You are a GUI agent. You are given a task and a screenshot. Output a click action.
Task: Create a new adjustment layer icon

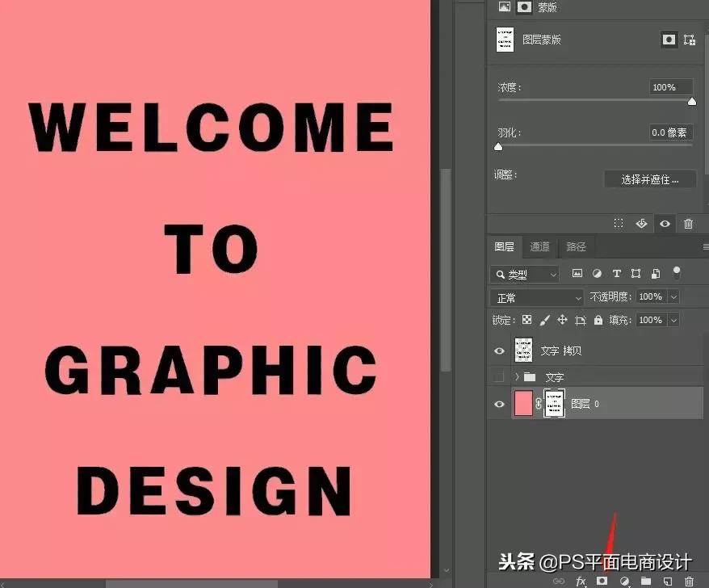coord(624,581)
